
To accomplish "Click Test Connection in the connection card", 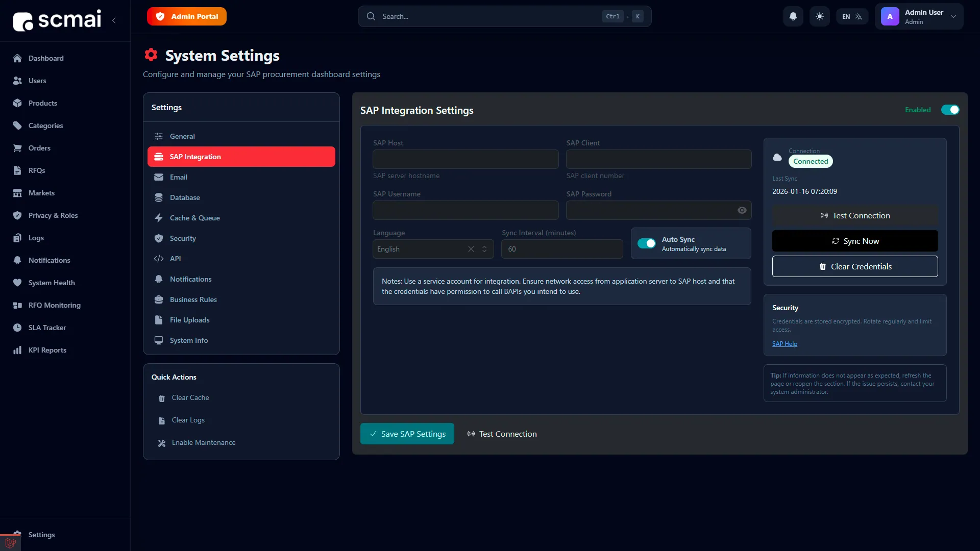I will pyautogui.click(x=855, y=215).
